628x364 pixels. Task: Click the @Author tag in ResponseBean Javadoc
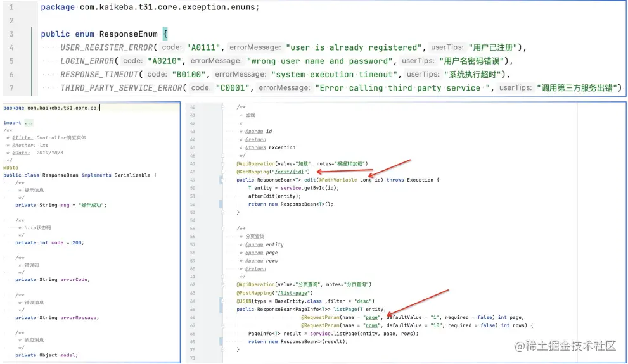tap(24, 145)
